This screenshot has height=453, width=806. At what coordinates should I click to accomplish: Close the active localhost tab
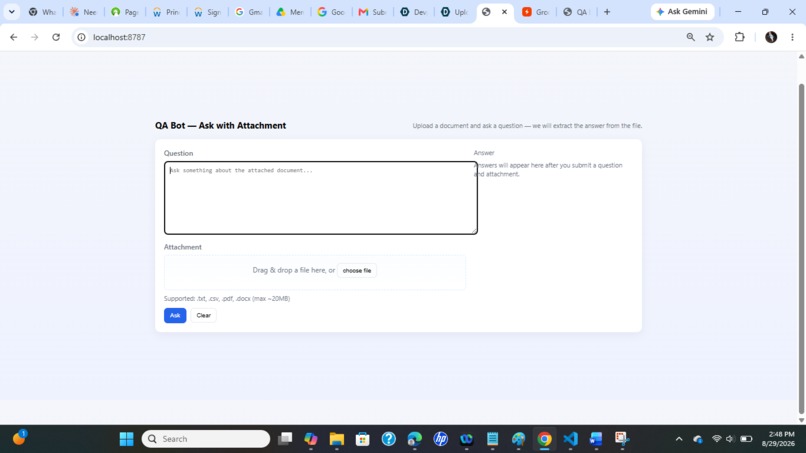(x=504, y=12)
